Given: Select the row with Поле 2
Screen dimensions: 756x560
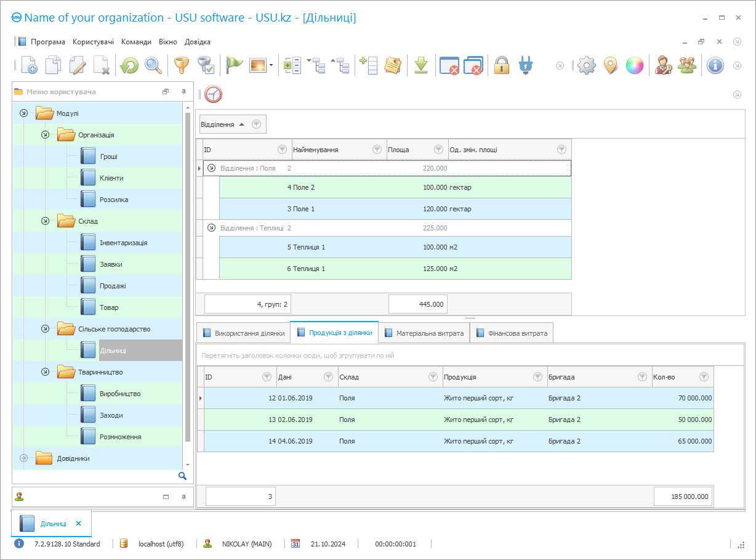Looking at the screenshot, I should [x=395, y=187].
